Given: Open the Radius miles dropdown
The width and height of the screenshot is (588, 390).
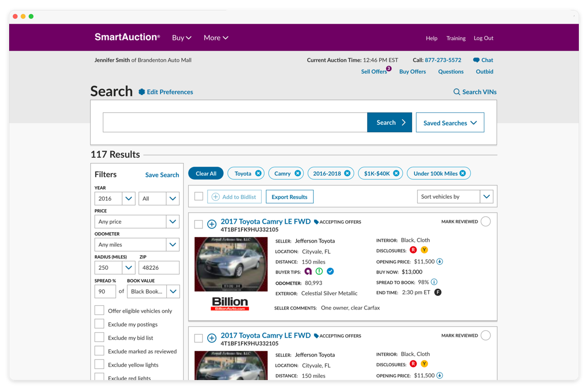Looking at the screenshot, I should [115, 267].
